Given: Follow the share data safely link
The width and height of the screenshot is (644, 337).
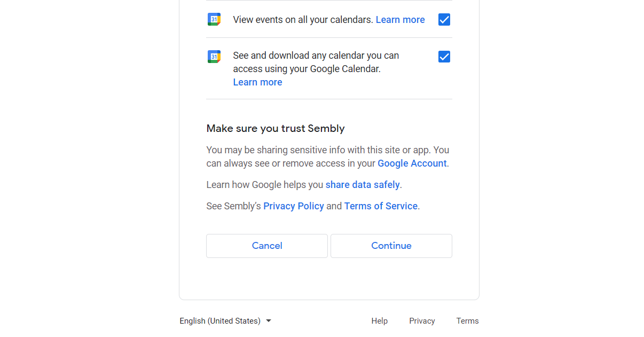Looking at the screenshot, I should point(363,185).
